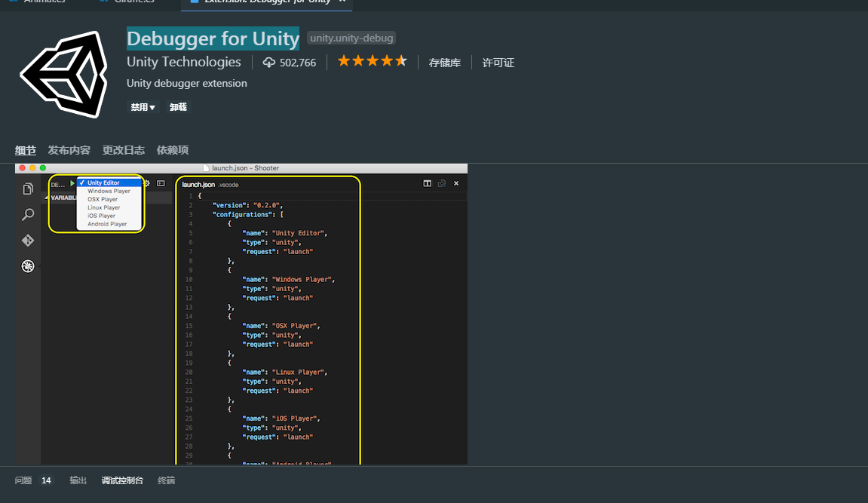Open the 存储库 repository link
The image size is (868, 503).
tap(444, 63)
